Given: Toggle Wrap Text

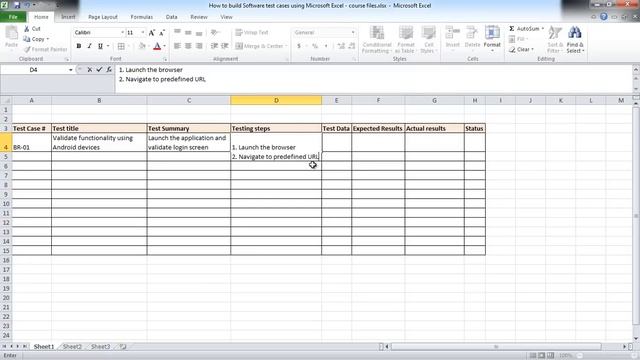Looking at the screenshot, I should (252, 32).
